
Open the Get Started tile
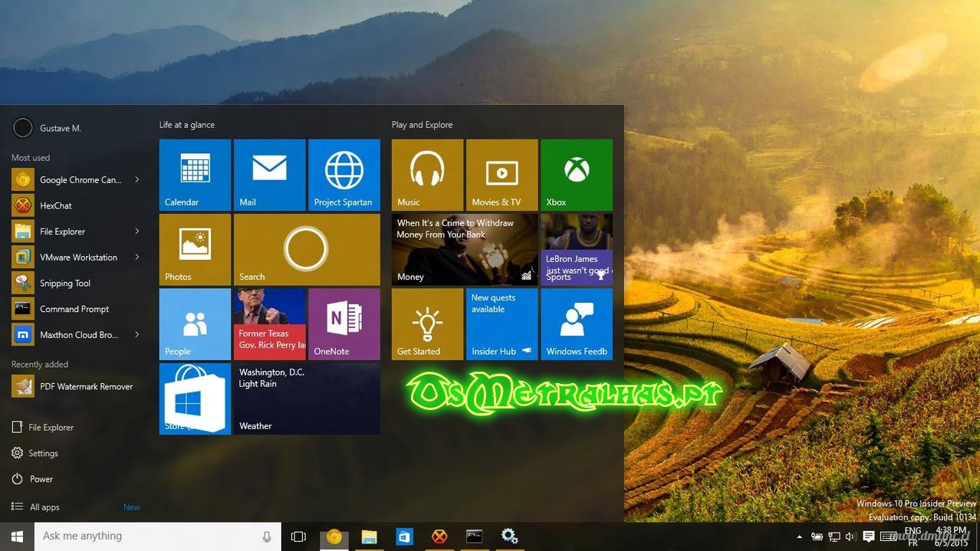click(427, 323)
